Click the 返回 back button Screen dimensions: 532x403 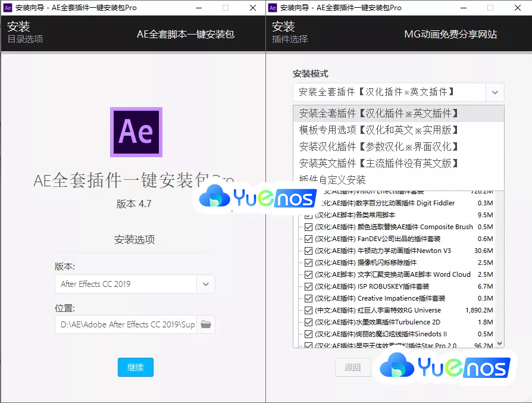[x=353, y=367]
